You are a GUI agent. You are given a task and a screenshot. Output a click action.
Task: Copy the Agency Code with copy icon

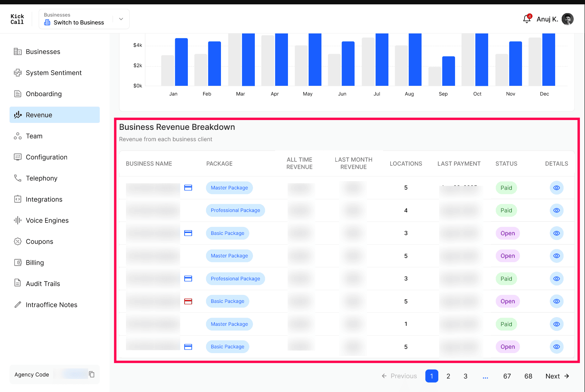(92, 374)
